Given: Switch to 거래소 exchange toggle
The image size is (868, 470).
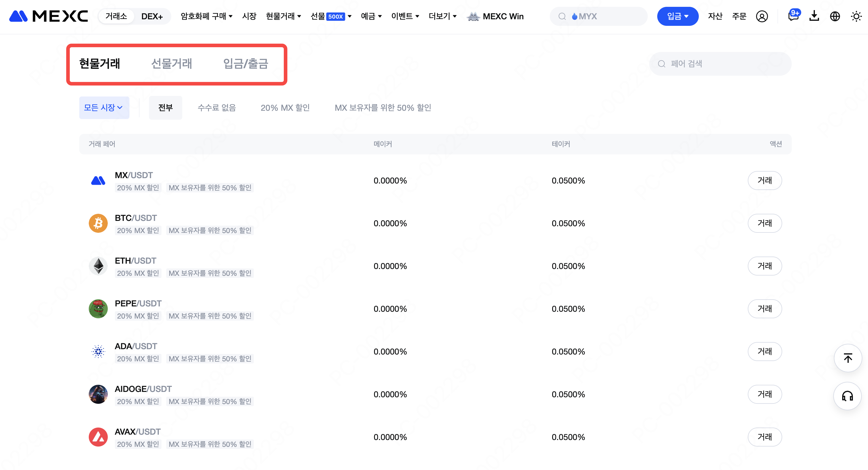Looking at the screenshot, I should tap(116, 16).
